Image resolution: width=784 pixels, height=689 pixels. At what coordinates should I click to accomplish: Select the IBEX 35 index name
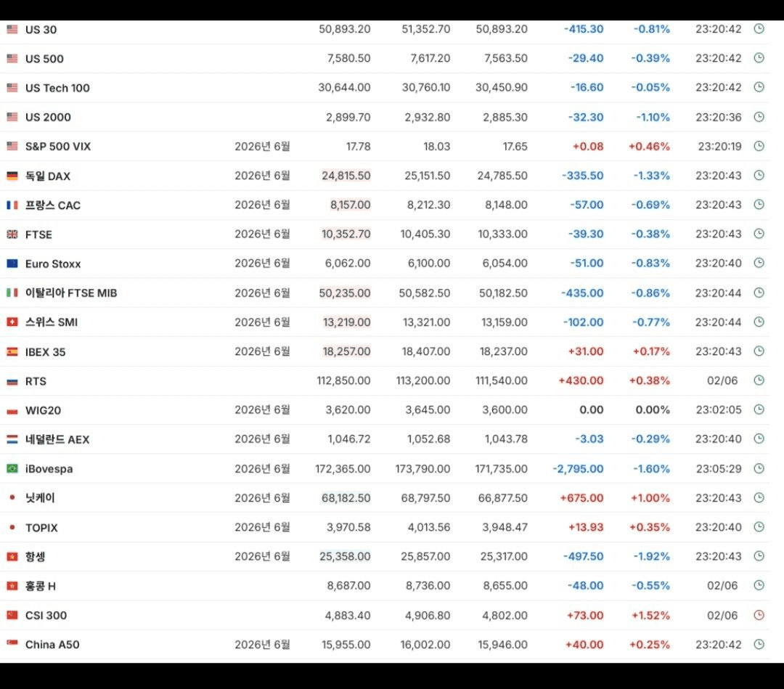coord(46,351)
